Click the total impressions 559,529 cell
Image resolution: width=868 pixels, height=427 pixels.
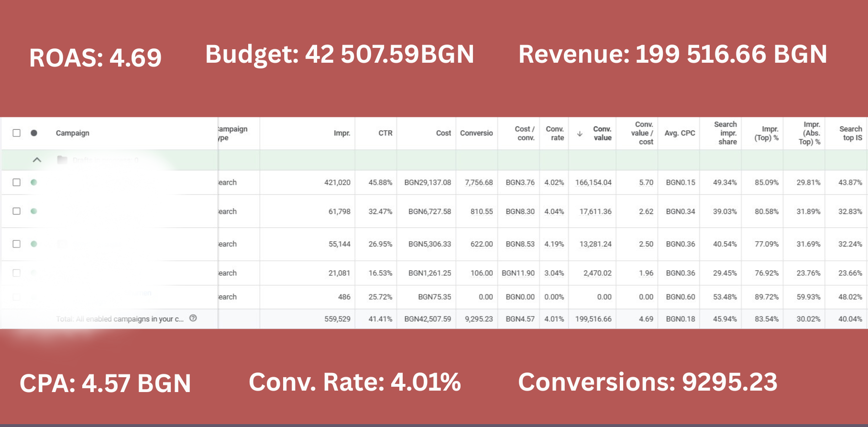coord(337,319)
